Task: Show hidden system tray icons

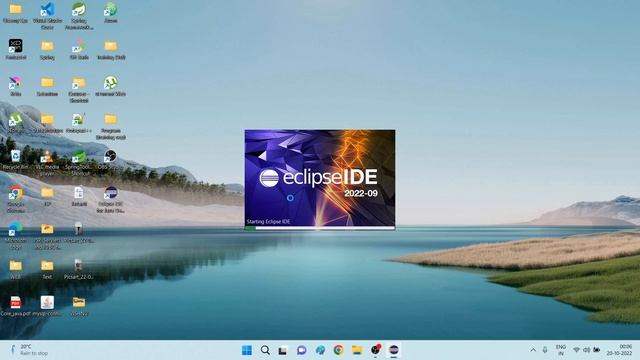Action: point(533,350)
